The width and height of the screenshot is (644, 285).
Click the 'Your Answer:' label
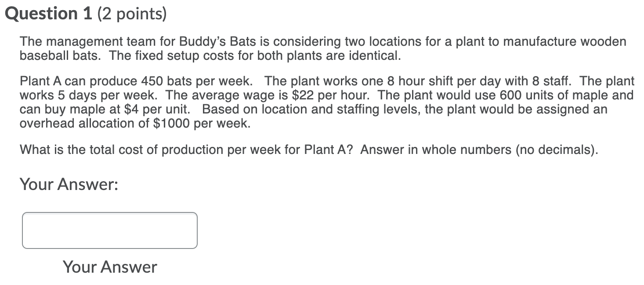point(70,184)
